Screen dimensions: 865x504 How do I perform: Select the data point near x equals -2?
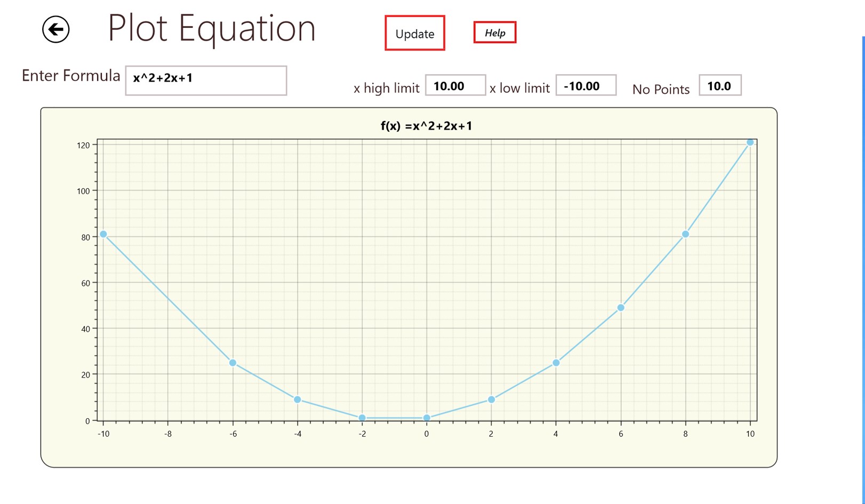(362, 418)
